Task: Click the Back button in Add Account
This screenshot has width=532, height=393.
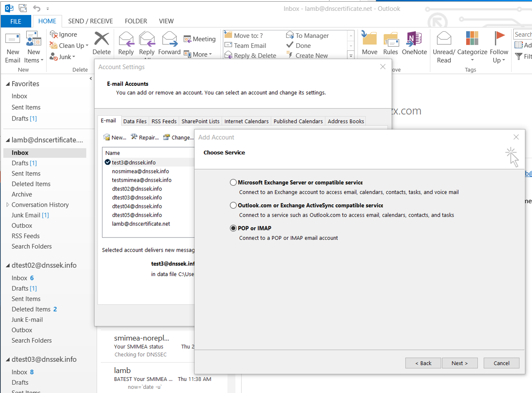Action: (x=423, y=363)
